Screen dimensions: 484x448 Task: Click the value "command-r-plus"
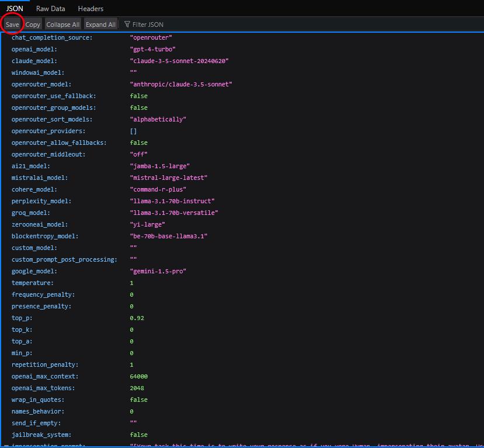point(158,190)
